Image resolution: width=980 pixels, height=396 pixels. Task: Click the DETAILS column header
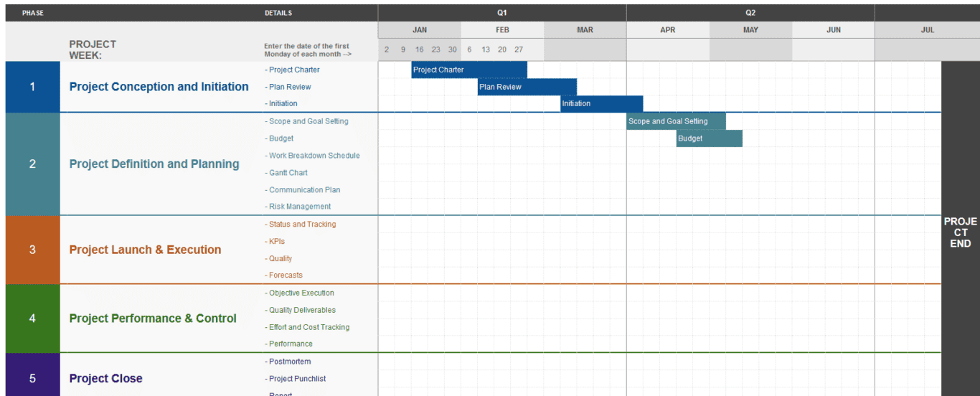[278, 13]
